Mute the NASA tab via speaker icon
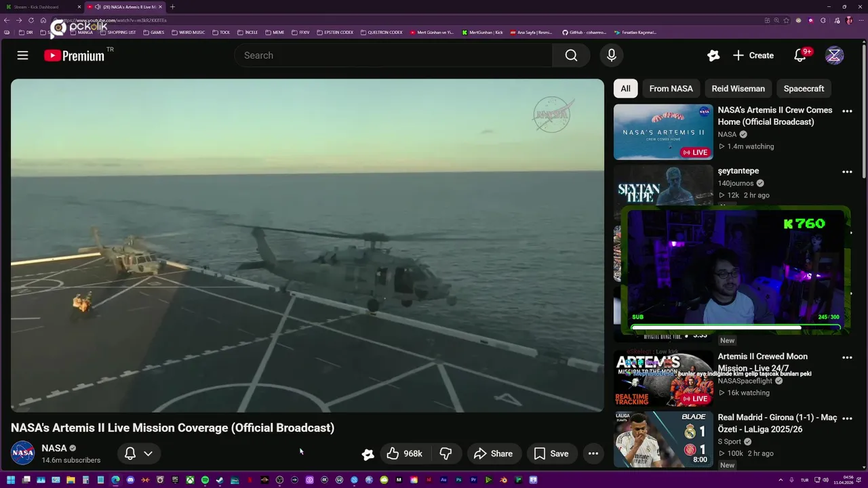This screenshot has width=868, height=488. pyautogui.click(x=98, y=7)
